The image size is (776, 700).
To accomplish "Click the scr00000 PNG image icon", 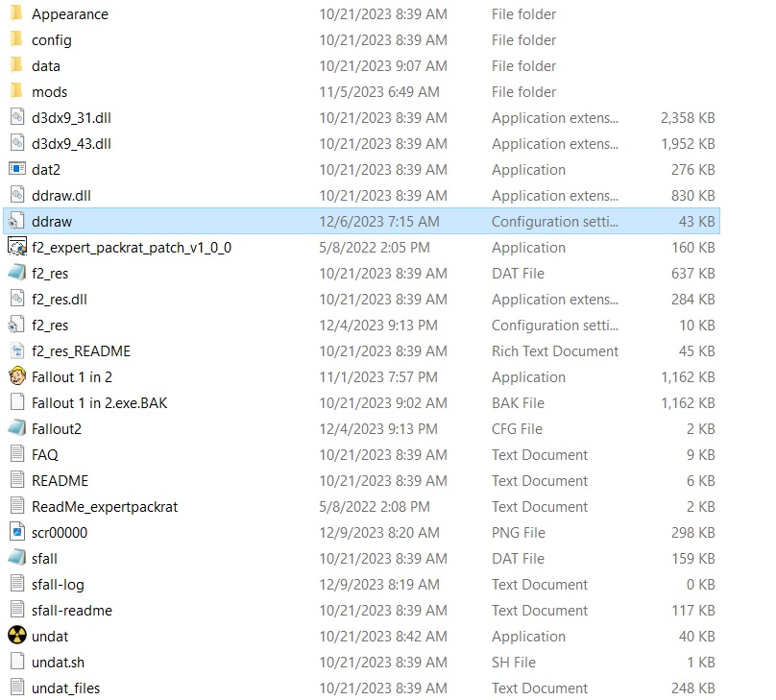I will 17,532.
